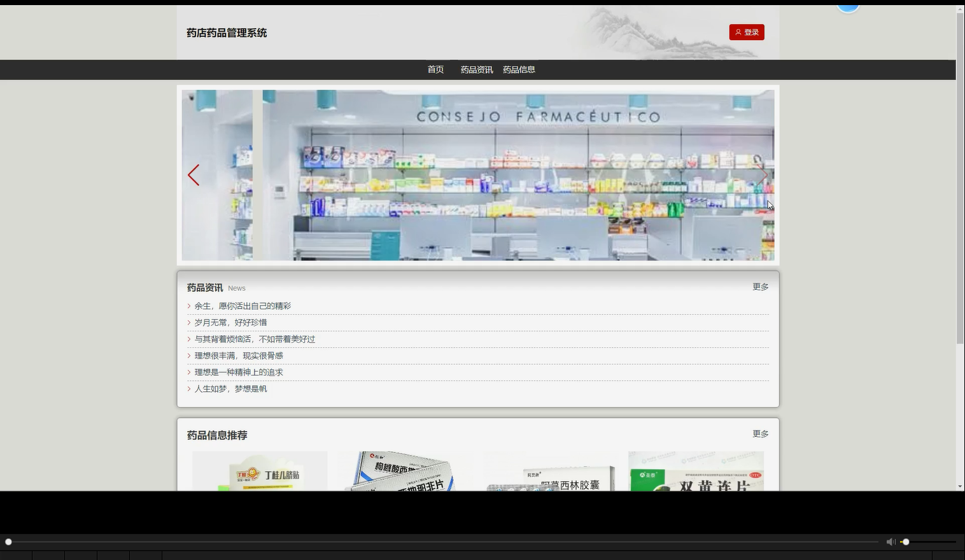Select the 丁桂儿脐贴 product thumbnail
This screenshot has height=560, width=965.
[260, 471]
